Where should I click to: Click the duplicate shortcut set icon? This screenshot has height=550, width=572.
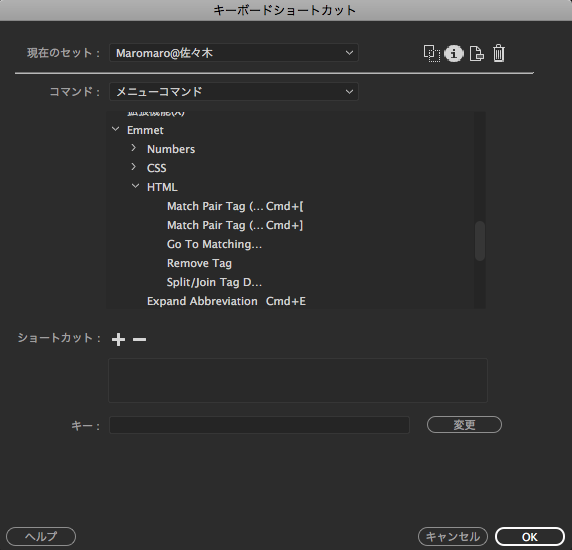pyautogui.click(x=432, y=54)
